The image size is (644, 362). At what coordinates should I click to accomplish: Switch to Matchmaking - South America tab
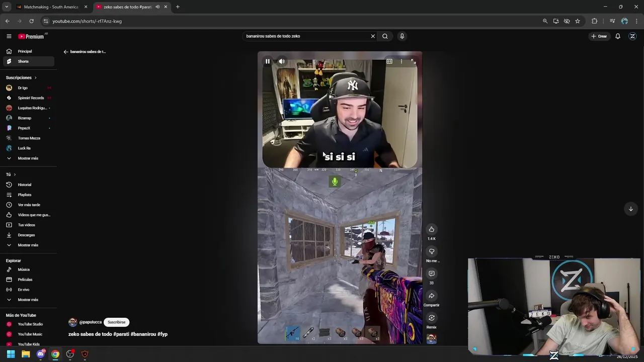pos(52,7)
